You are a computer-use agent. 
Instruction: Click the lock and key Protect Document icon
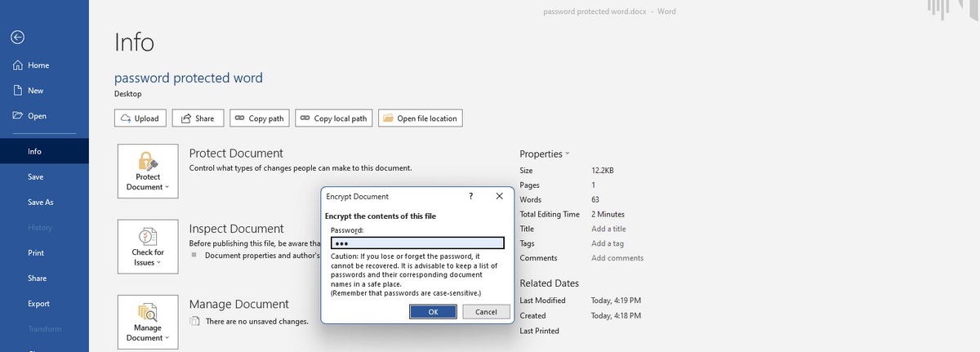148,161
